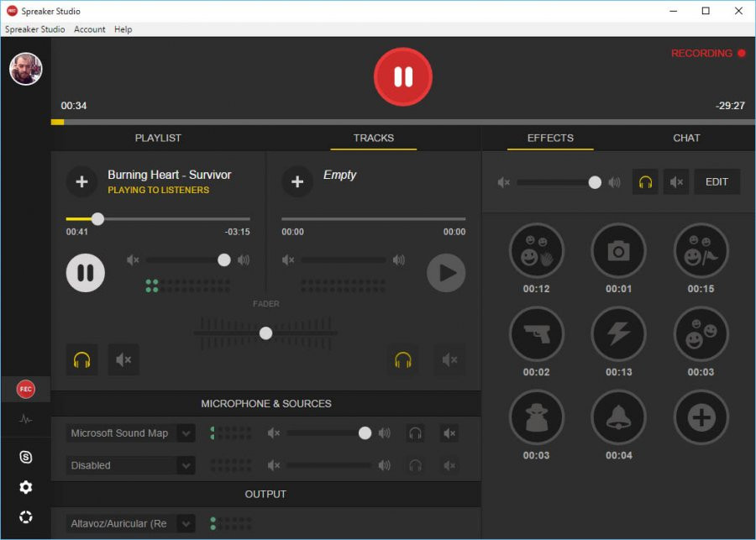Toggle headphone monitoring for effects
Viewport: 756px width, 540px height.
click(x=645, y=181)
